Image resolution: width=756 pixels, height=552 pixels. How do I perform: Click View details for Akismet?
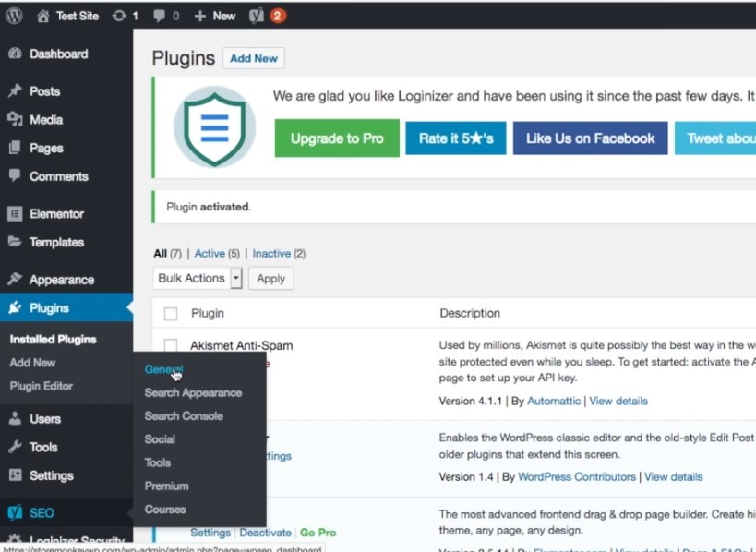618,402
